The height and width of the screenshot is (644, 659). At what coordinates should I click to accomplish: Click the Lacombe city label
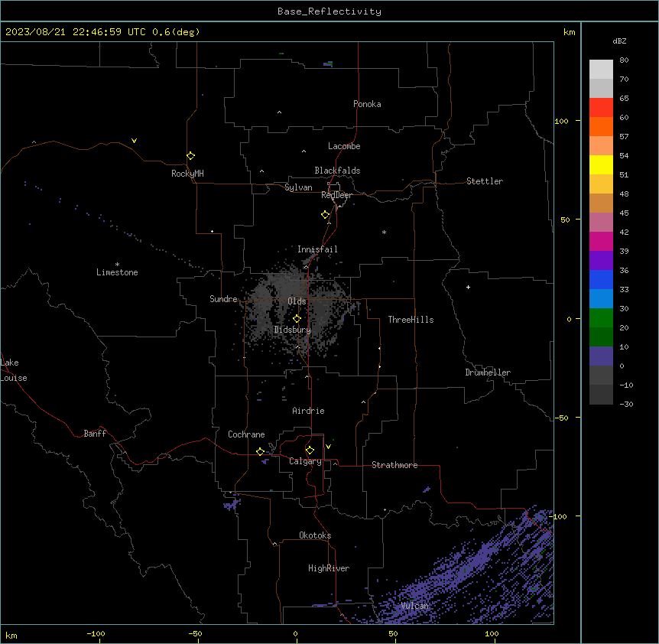(344, 146)
